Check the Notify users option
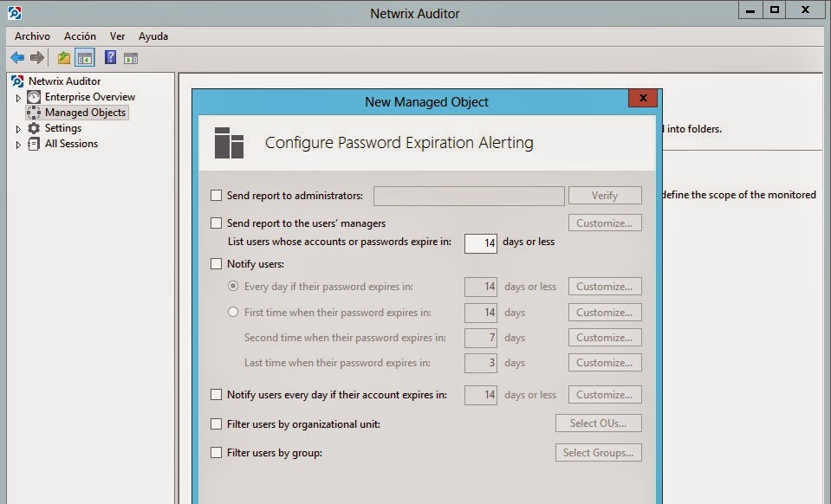 [217, 264]
